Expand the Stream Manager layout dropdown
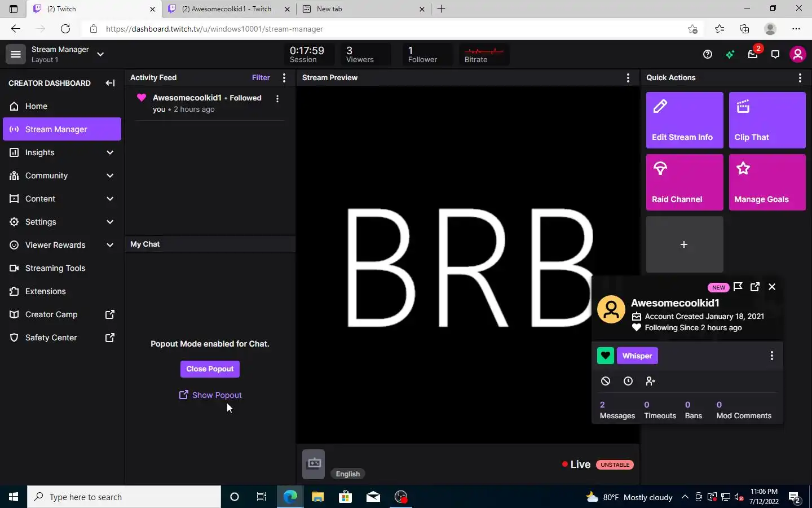 coord(100,54)
